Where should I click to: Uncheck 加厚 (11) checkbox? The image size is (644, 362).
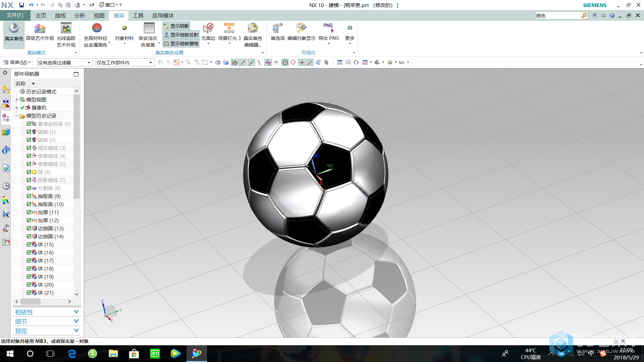click(x=29, y=212)
